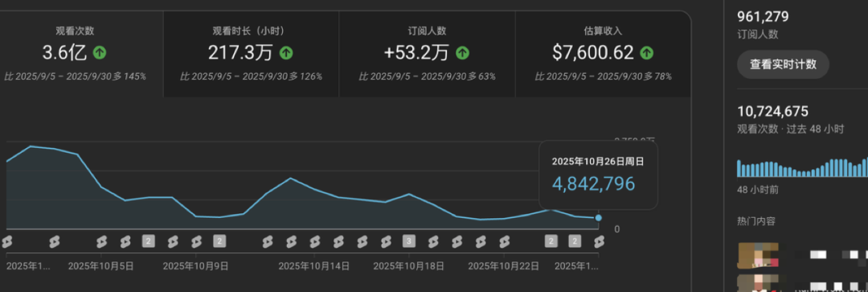This screenshot has width=868, height=292.
Task: Click the '2' badge directly left of the last Shorts marker
Action: (575, 241)
